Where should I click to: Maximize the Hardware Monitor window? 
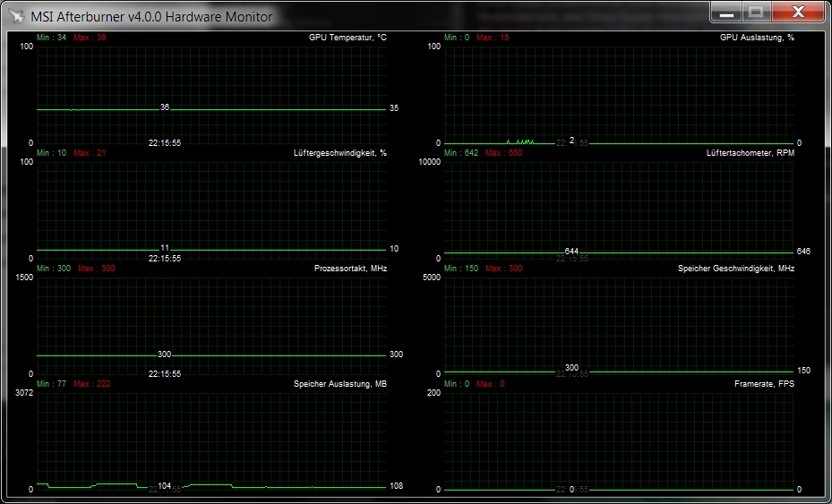click(756, 13)
